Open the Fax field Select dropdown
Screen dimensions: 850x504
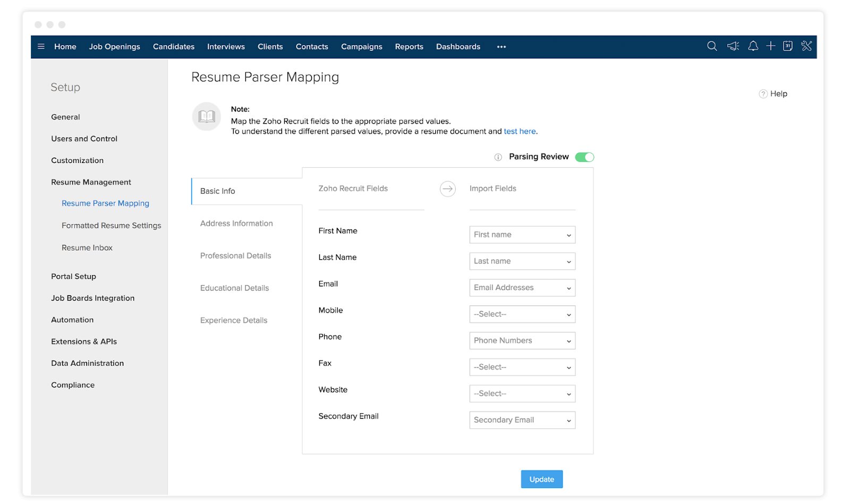click(x=522, y=368)
